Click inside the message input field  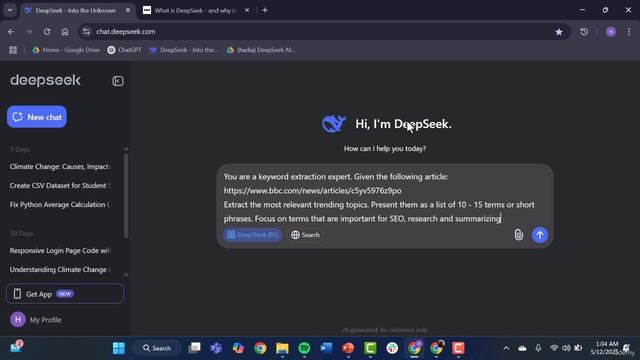[x=384, y=198]
